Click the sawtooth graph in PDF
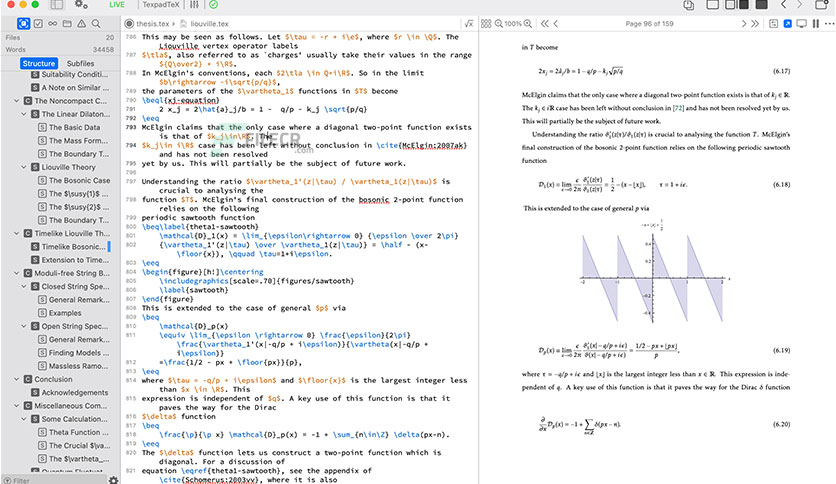836x484 pixels. coord(653,273)
